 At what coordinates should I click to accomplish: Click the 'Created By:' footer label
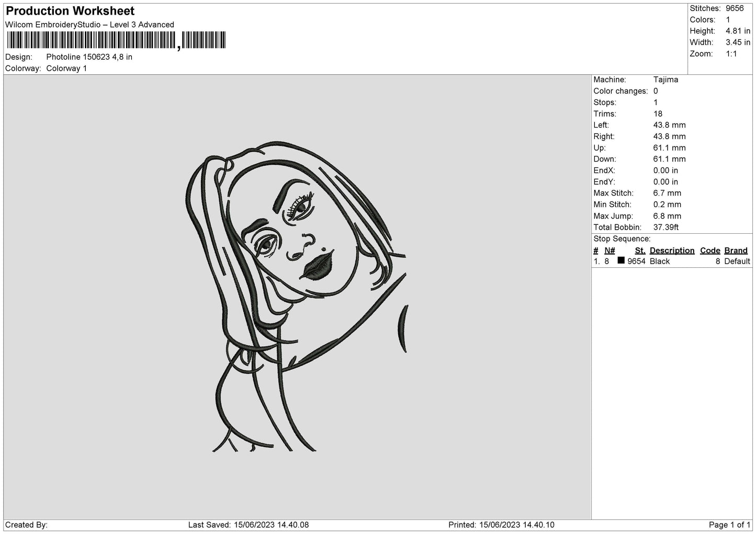pyautogui.click(x=26, y=525)
